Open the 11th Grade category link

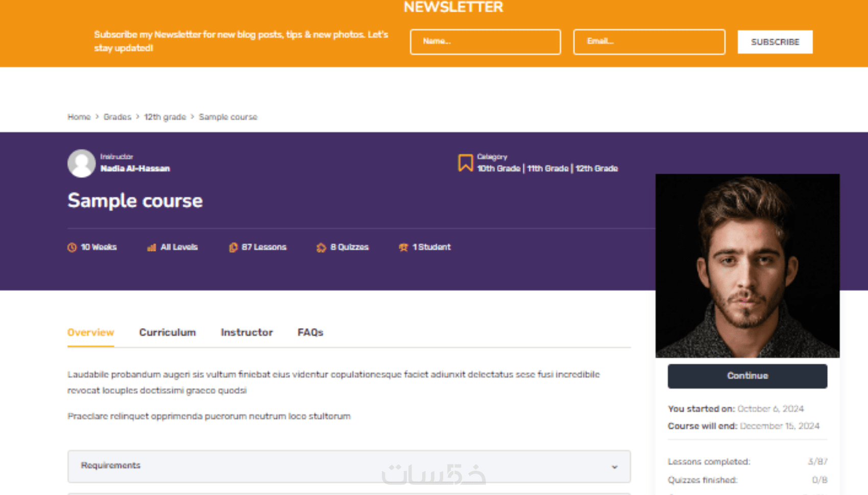pos(547,168)
